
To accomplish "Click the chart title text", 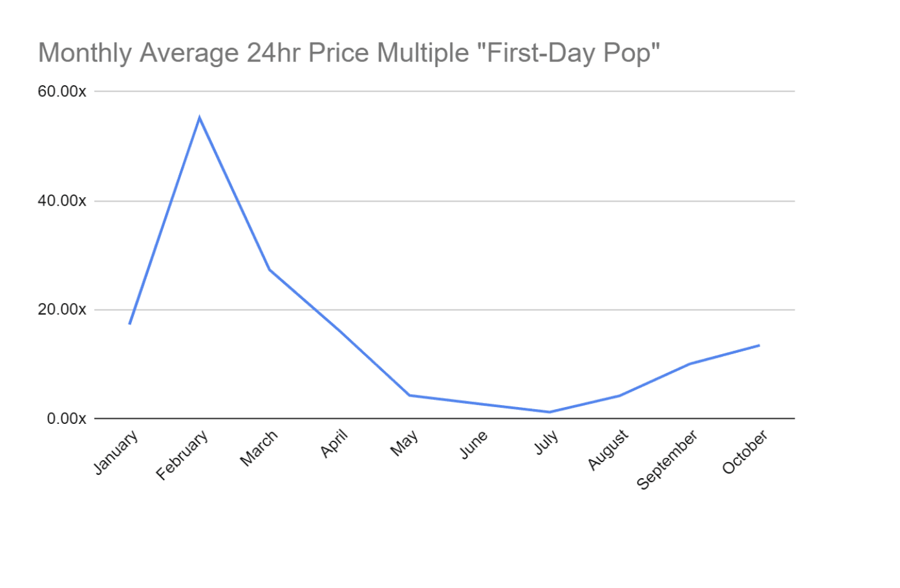I will [349, 53].
